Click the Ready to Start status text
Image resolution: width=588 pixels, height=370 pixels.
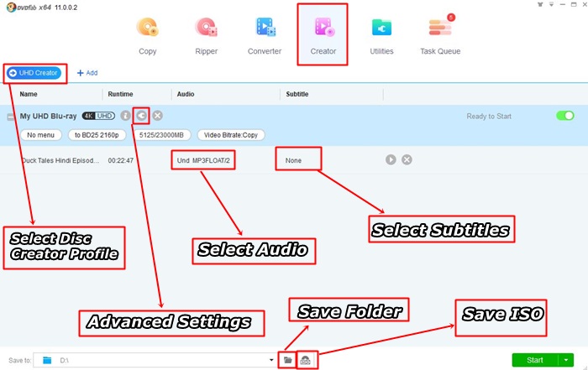[x=489, y=116]
